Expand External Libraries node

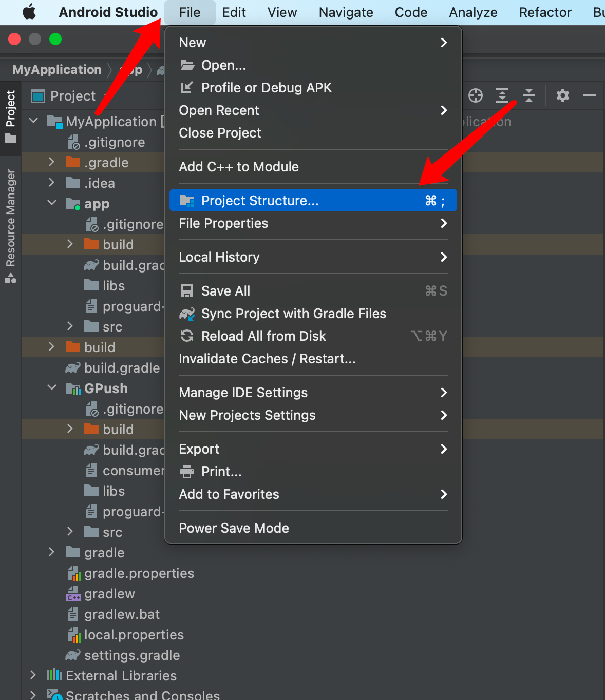tap(33, 675)
